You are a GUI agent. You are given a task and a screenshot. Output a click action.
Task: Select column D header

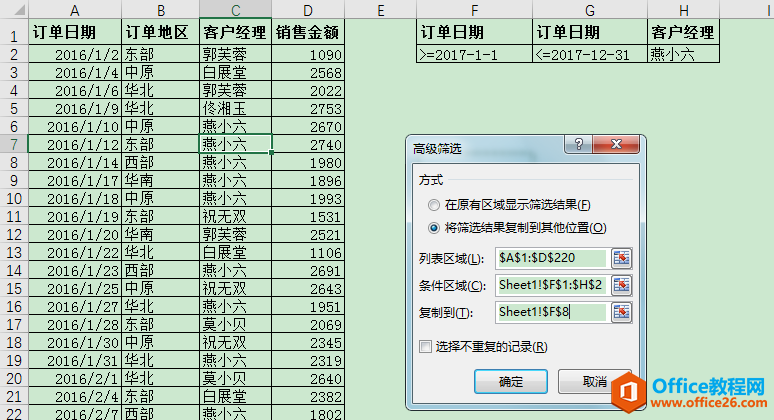[308, 9]
